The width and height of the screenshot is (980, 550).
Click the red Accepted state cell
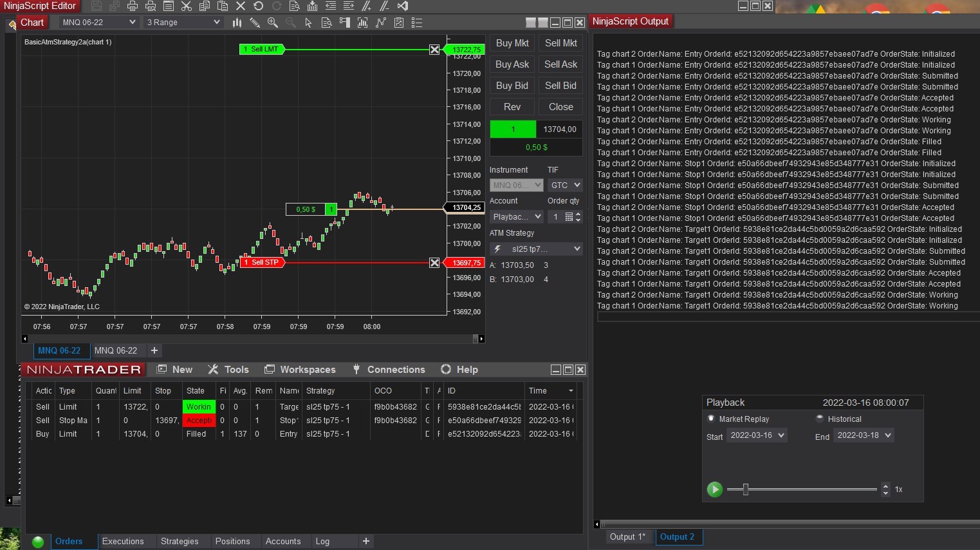(199, 421)
